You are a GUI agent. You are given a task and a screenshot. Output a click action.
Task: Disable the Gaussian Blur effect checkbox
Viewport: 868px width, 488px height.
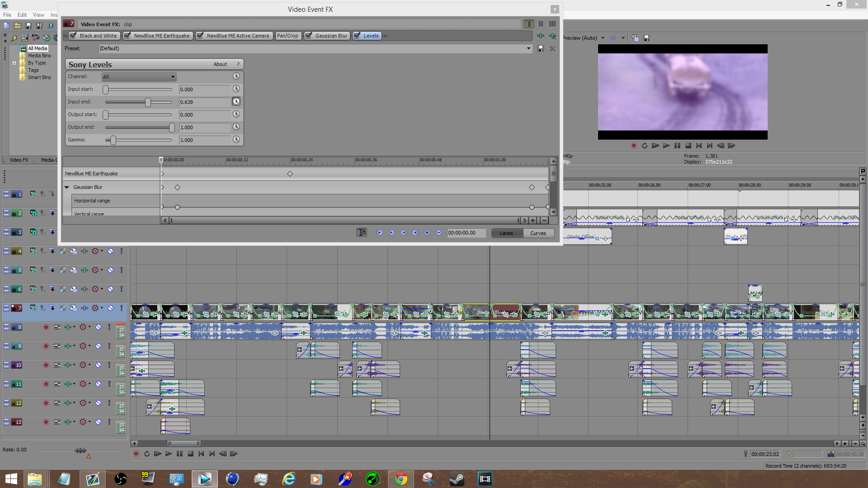(x=309, y=36)
